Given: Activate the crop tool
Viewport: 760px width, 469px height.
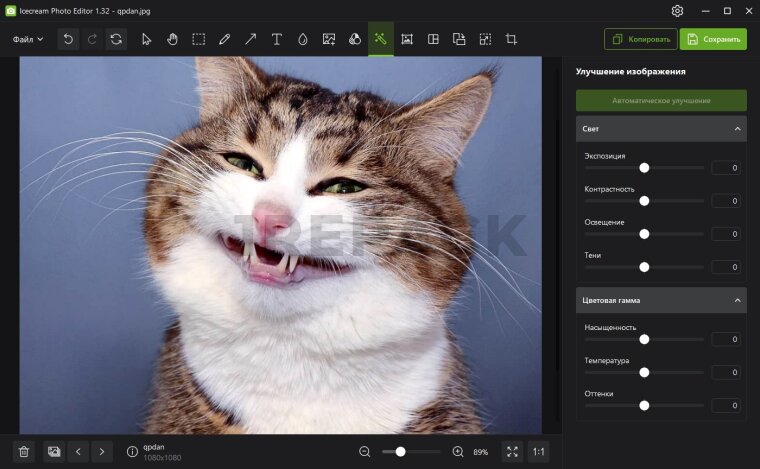Looking at the screenshot, I should (x=511, y=39).
